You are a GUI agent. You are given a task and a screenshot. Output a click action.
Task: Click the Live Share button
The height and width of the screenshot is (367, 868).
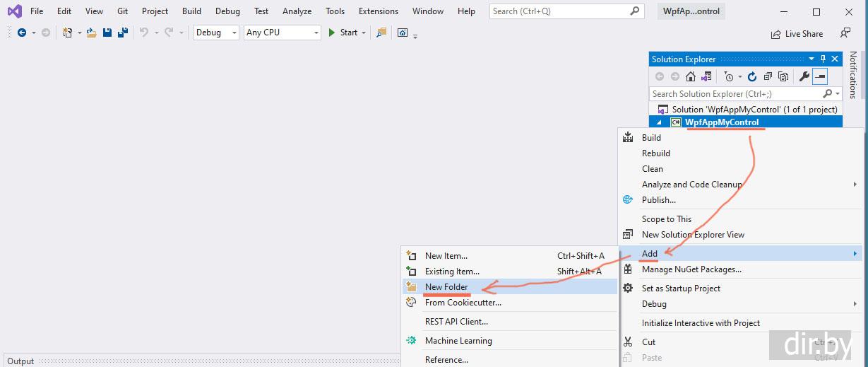coord(797,33)
